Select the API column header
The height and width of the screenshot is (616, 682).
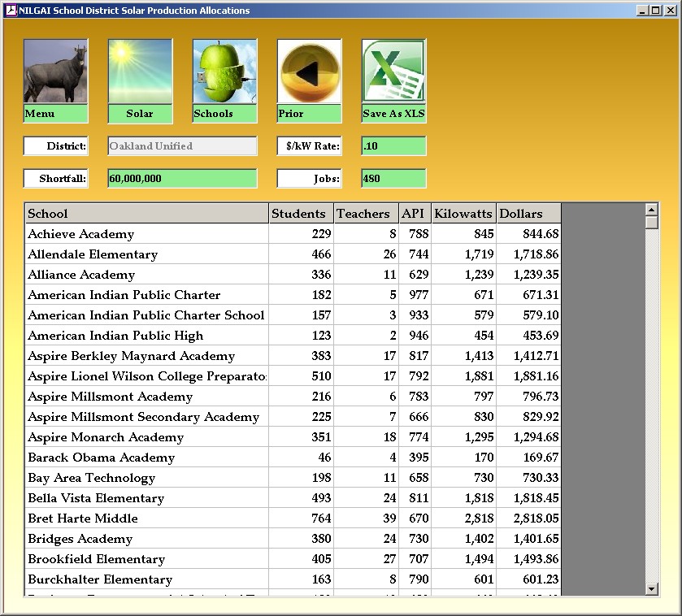415,214
